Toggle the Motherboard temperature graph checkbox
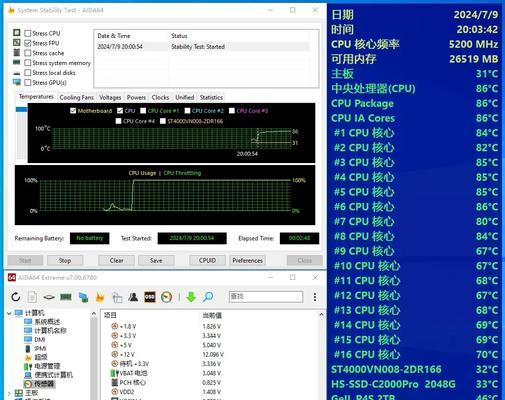The height and width of the screenshot is (400, 505). coord(73,111)
